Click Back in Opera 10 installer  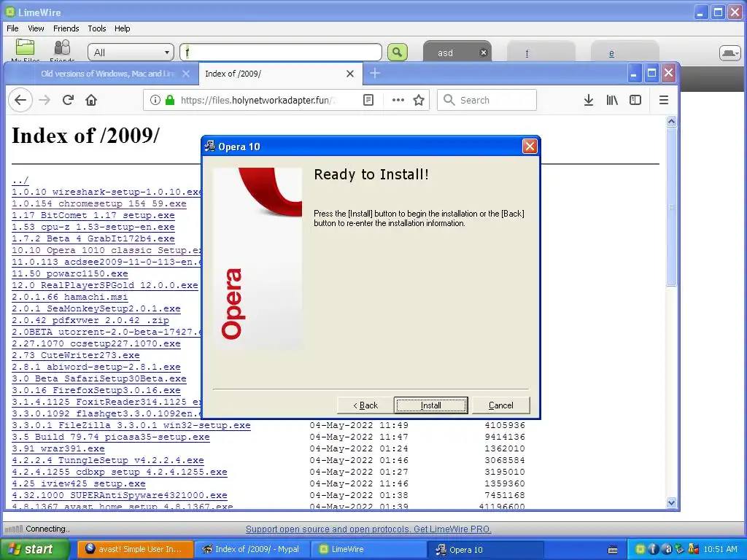[x=365, y=405]
